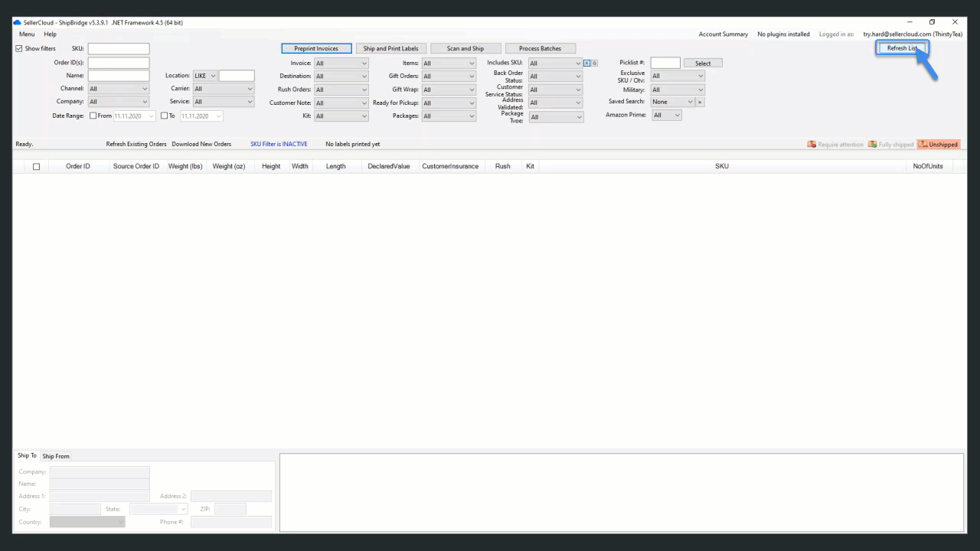
Task: Open the Address Validated dropdown
Action: click(x=556, y=103)
